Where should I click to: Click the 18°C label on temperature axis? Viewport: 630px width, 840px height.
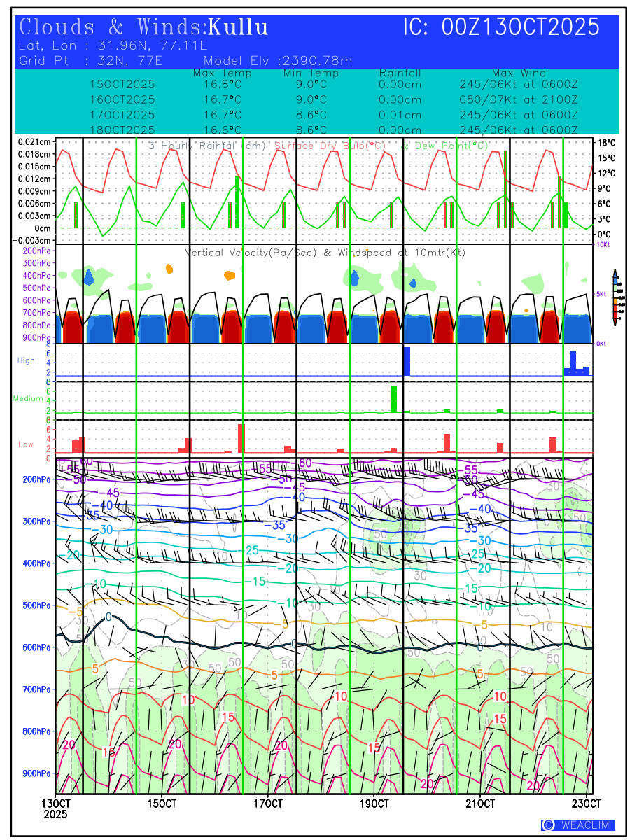606,143
